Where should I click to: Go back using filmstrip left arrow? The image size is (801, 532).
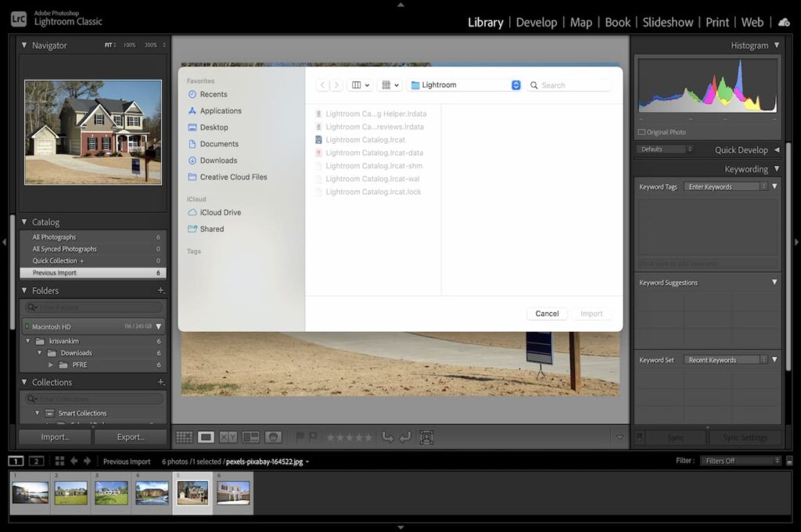pos(74,461)
